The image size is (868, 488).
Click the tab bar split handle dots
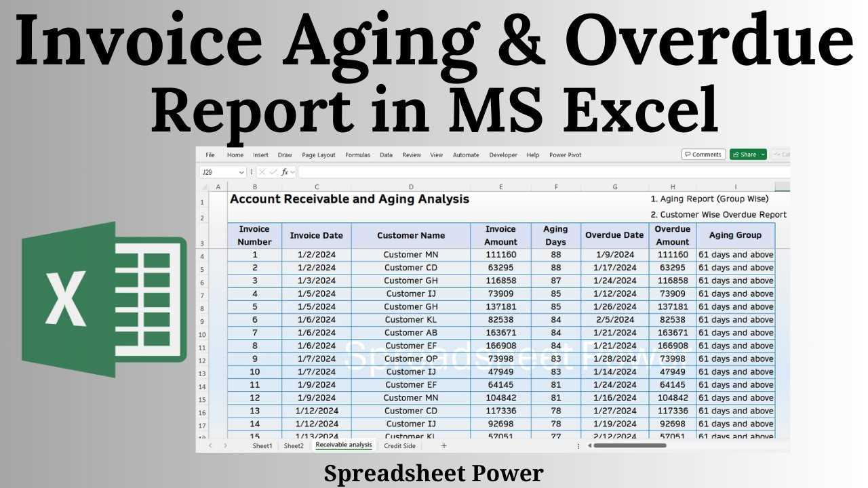pos(578,446)
